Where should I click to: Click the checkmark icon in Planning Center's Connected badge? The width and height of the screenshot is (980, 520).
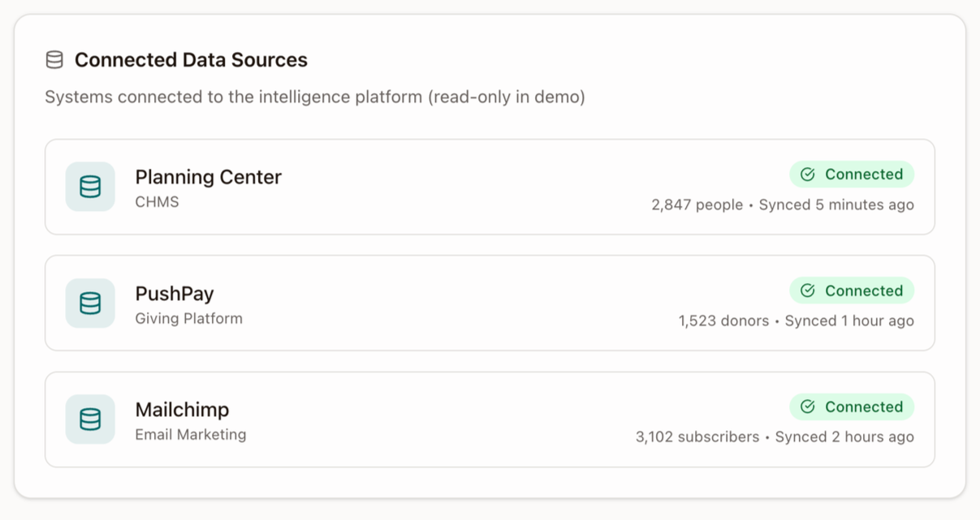point(808,174)
